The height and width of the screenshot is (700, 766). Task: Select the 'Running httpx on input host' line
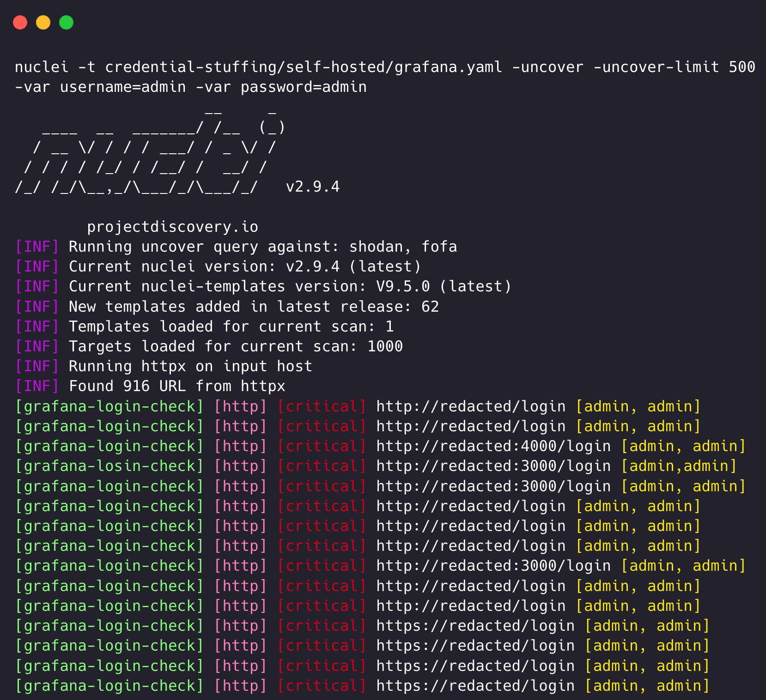[x=190, y=366]
